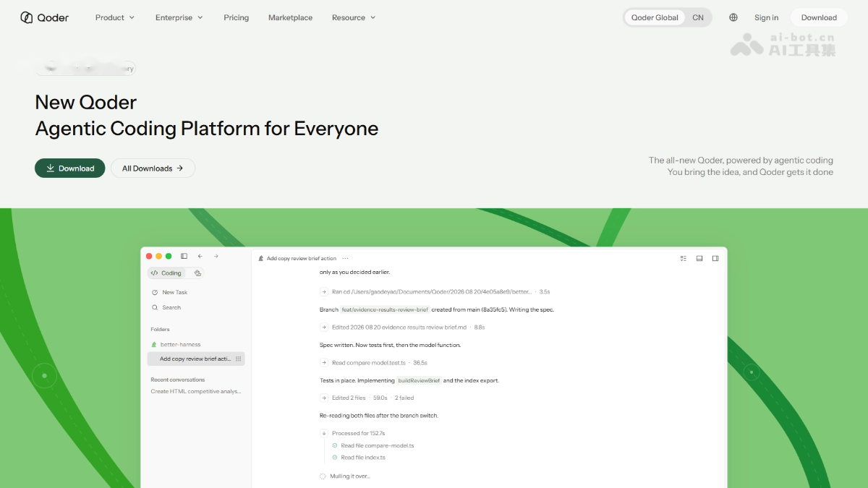The width and height of the screenshot is (868, 488).
Task: Click check icon of 'Read file compare-model.ts'
Action: pyautogui.click(x=335, y=445)
